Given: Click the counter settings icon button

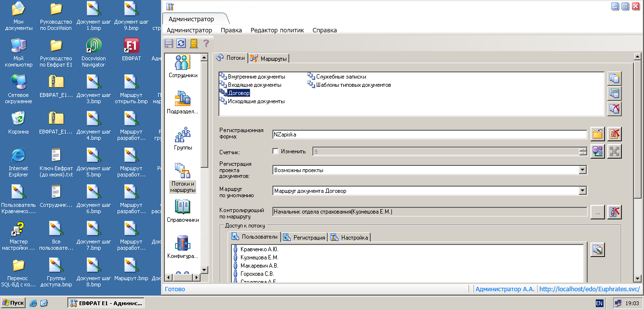Looking at the screenshot, I should coord(598,151).
